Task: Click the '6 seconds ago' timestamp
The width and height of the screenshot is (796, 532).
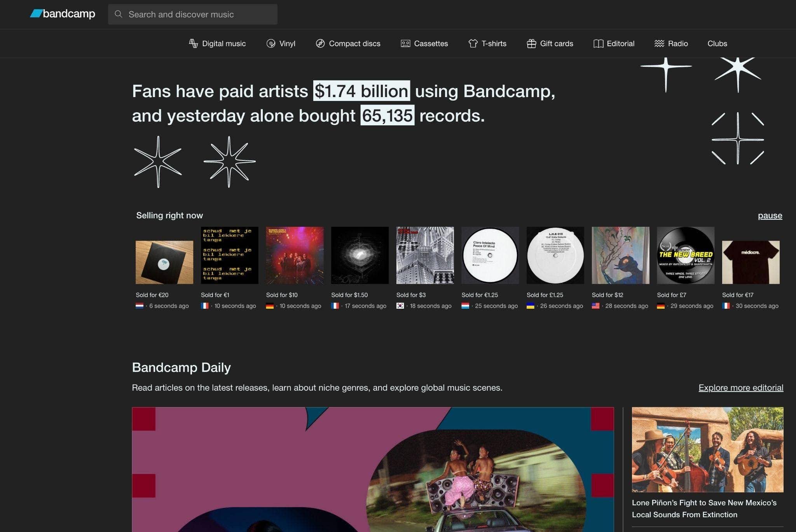Action: pyautogui.click(x=169, y=306)
